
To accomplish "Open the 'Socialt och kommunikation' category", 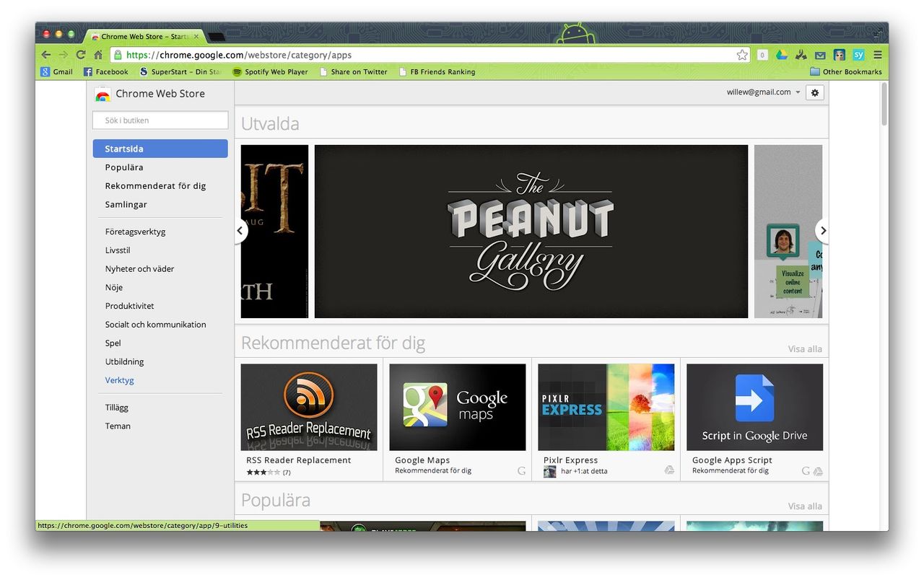I will pyautogui.click(x=155, y=325).
